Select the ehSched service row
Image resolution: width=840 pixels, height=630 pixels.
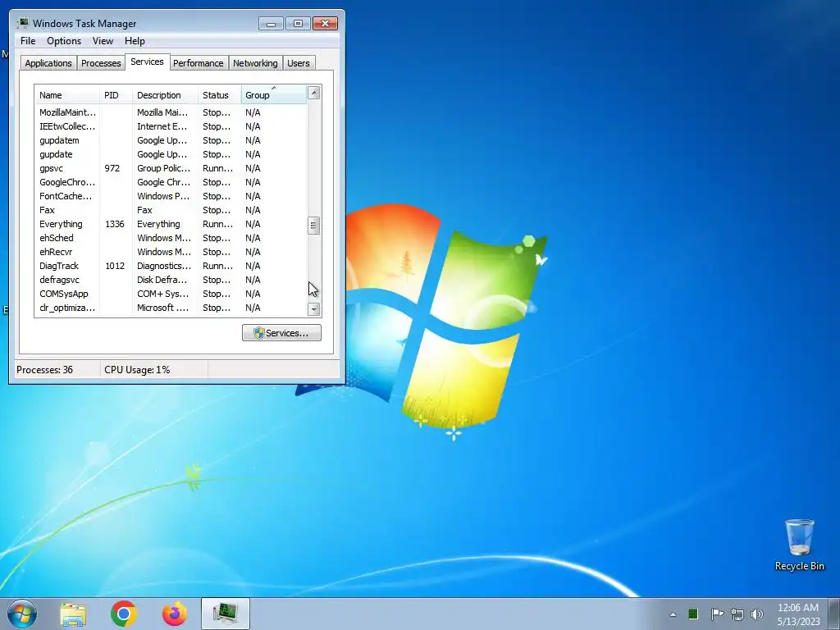pos(171,238)
